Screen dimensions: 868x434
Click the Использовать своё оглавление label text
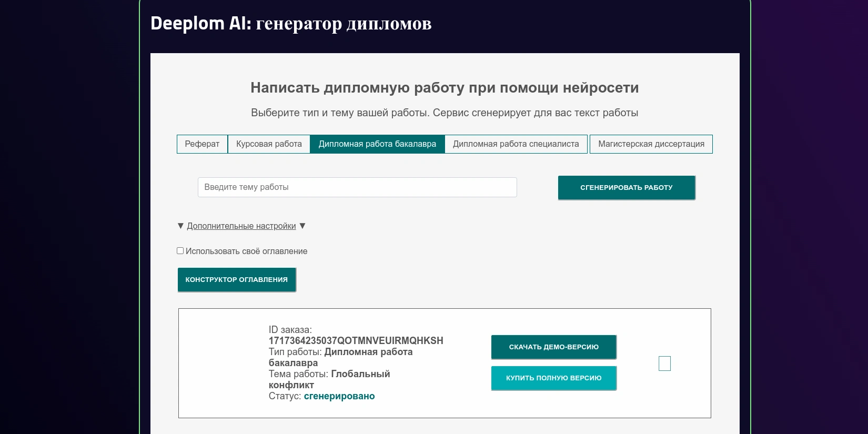(246, 251)
